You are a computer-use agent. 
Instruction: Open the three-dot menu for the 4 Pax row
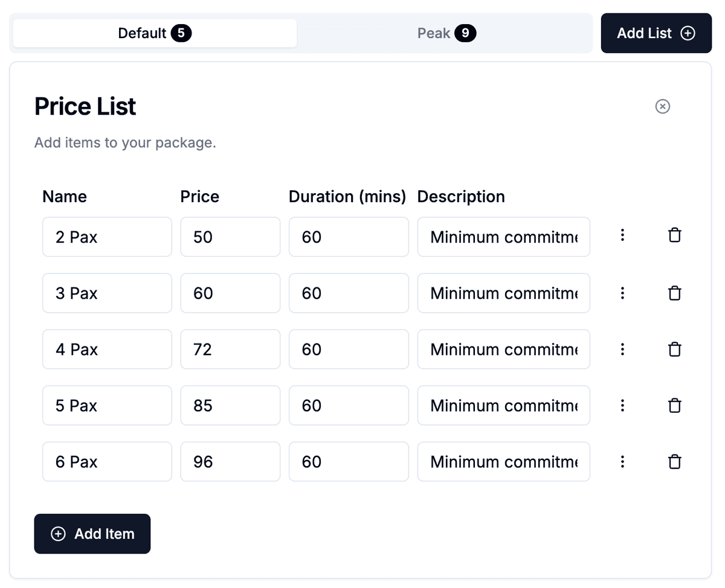pos(622,350)
